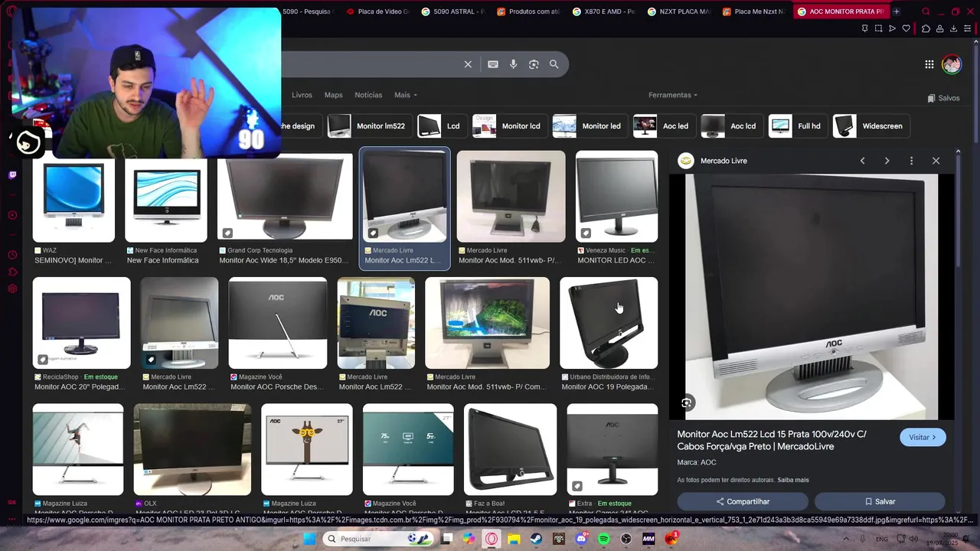Show hidden system tray icons chevron

click(x=846, y=539)
